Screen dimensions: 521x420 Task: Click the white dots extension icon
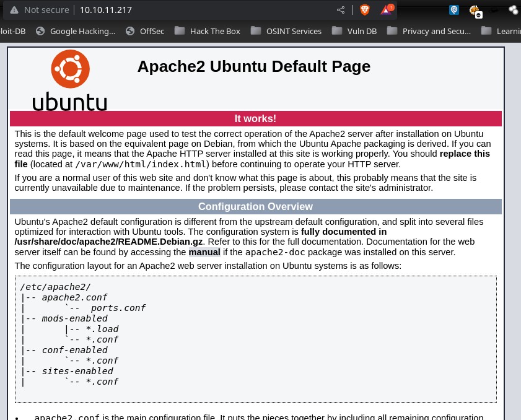pos(513,10)
